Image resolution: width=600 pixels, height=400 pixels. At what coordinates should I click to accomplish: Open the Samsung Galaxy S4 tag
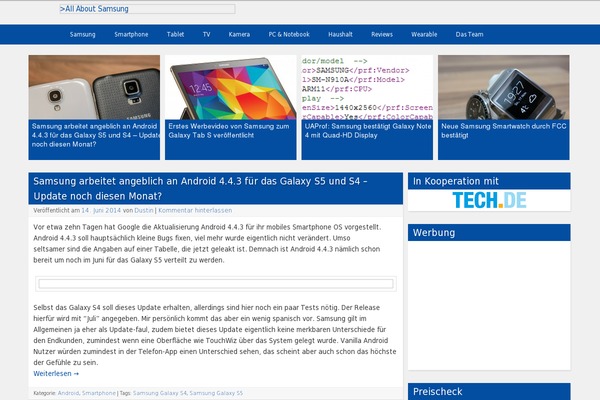[160, 393]
